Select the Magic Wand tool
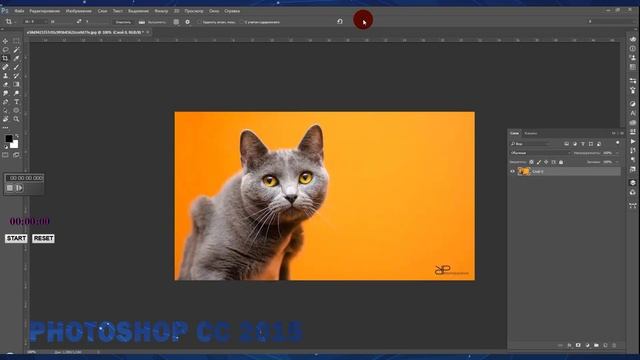 [x=16, y=49]
